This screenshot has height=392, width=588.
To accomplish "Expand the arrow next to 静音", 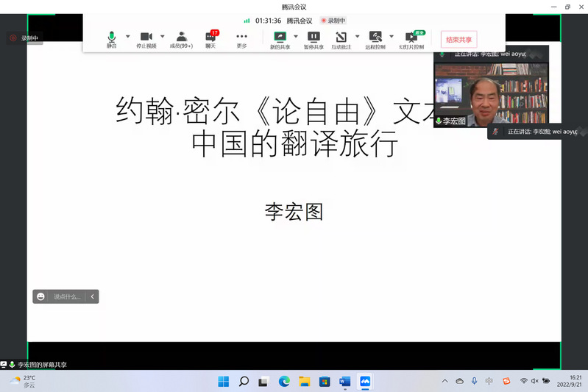I will [x=127, y=36].
